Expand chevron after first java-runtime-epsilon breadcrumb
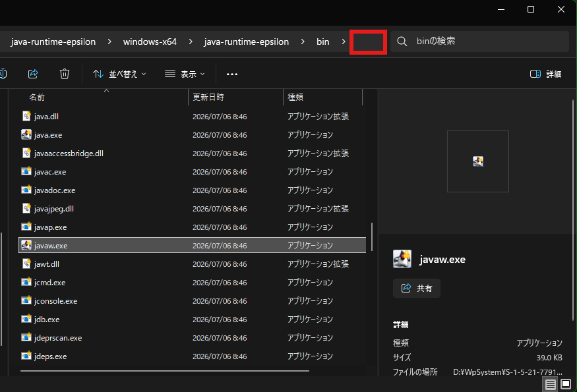577x392 pixels. [x=109, y=42]
